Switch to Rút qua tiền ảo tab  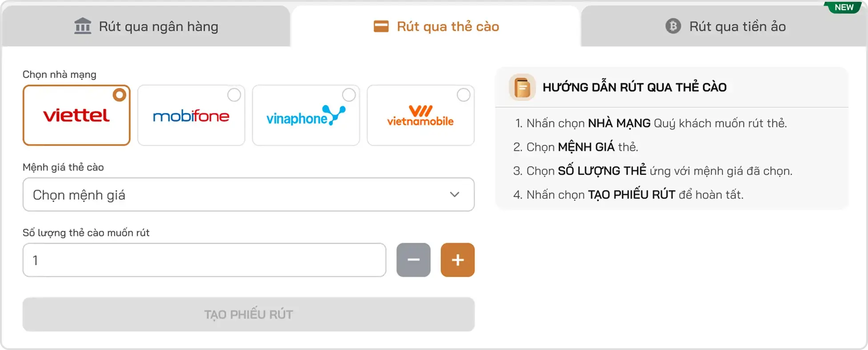725,26
